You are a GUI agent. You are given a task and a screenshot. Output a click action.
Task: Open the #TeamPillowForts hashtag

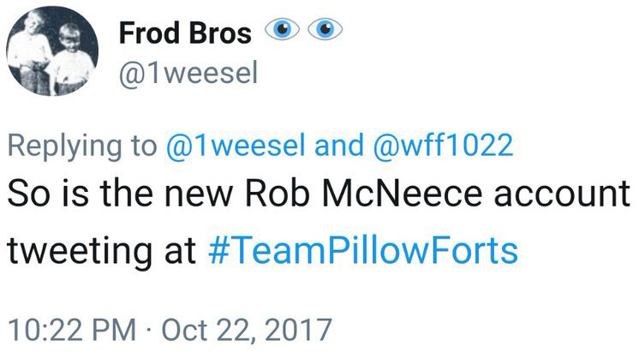(x=364, y=251)
